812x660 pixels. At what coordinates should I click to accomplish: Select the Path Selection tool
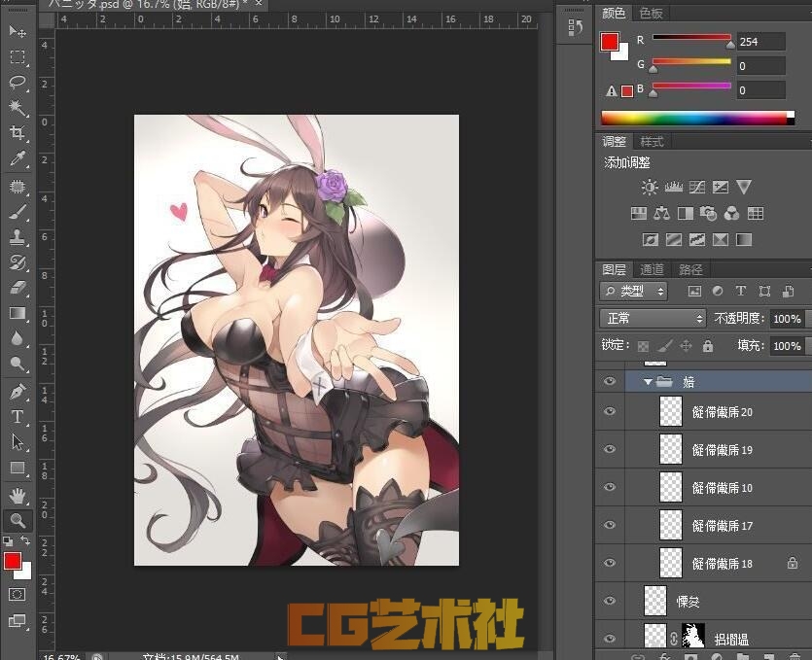click(18, 442)
